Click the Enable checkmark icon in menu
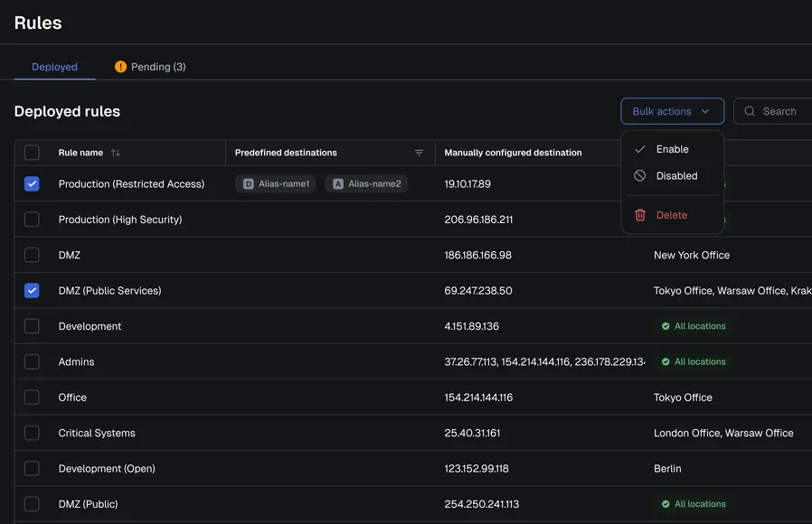 pos(640,149)
